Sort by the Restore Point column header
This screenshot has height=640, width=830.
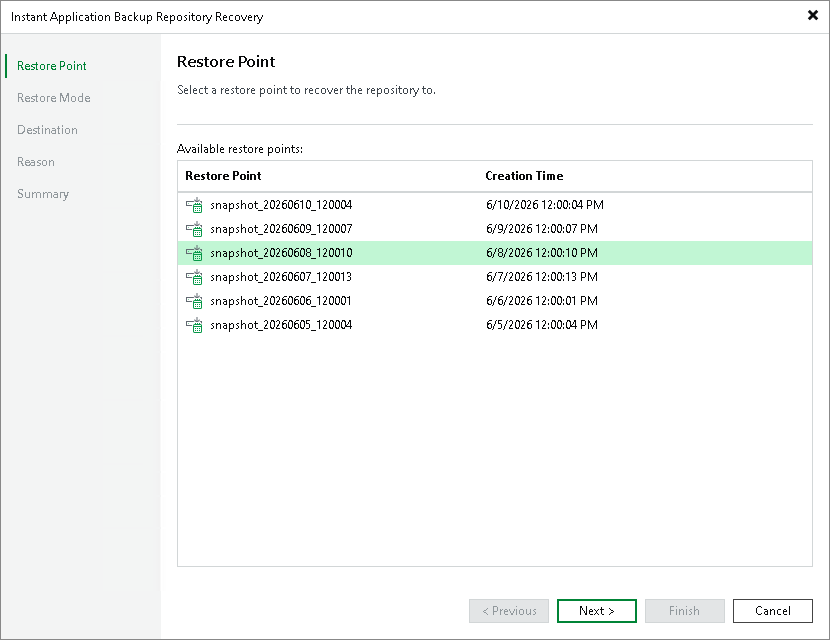click(223, 176)
